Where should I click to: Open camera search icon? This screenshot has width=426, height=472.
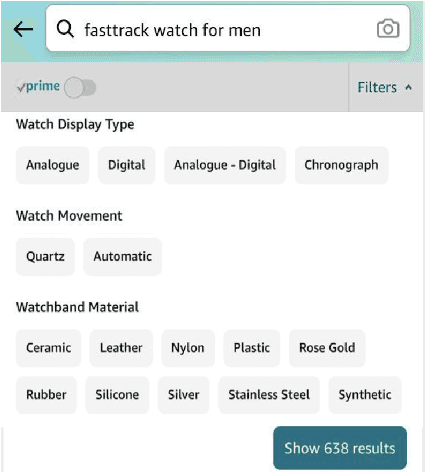click(x=388, y=29)
